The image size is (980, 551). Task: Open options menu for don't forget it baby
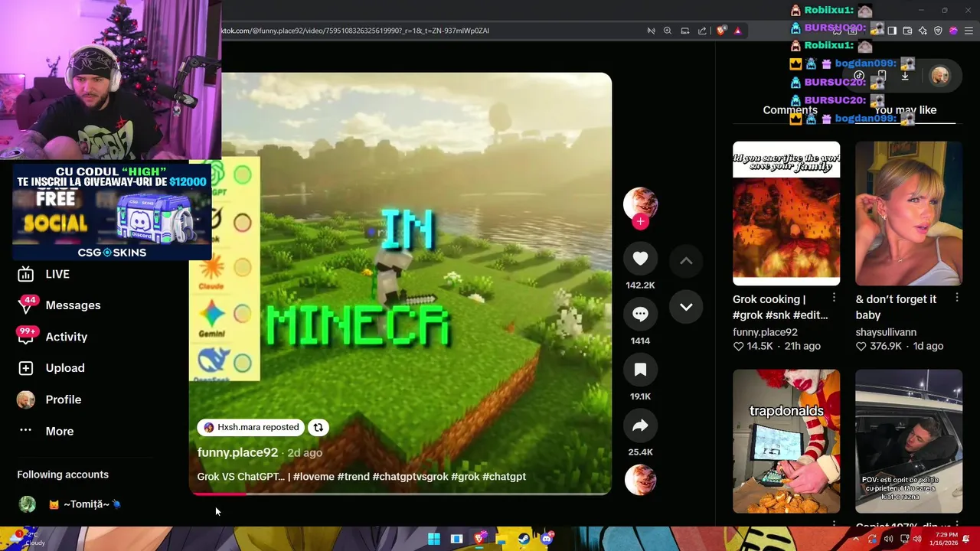point(957,298)
